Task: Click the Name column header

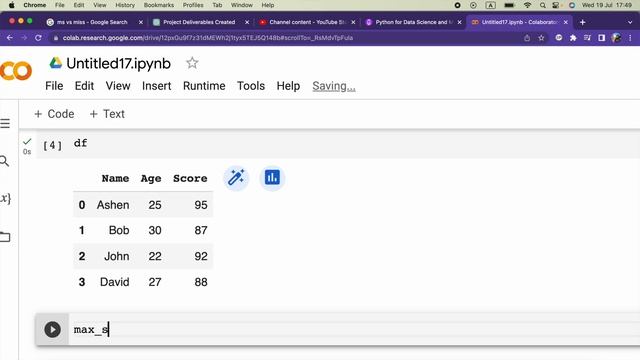Action: pos(115,178)
